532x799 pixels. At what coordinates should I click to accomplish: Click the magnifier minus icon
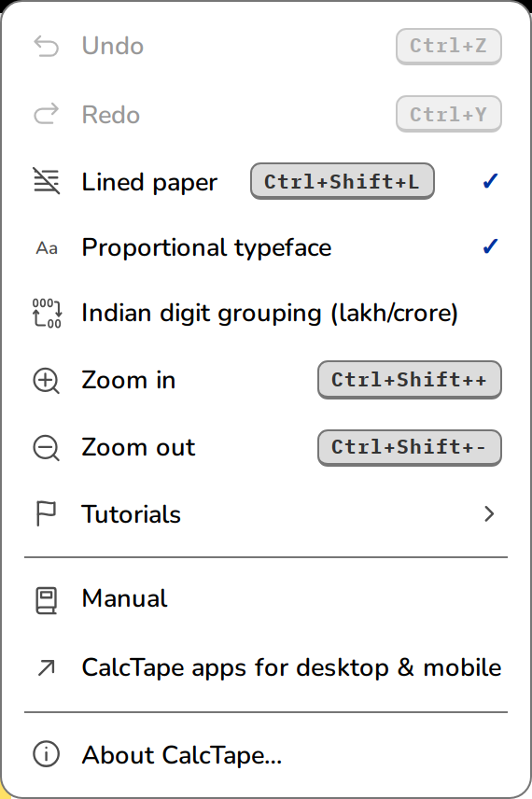47,448
